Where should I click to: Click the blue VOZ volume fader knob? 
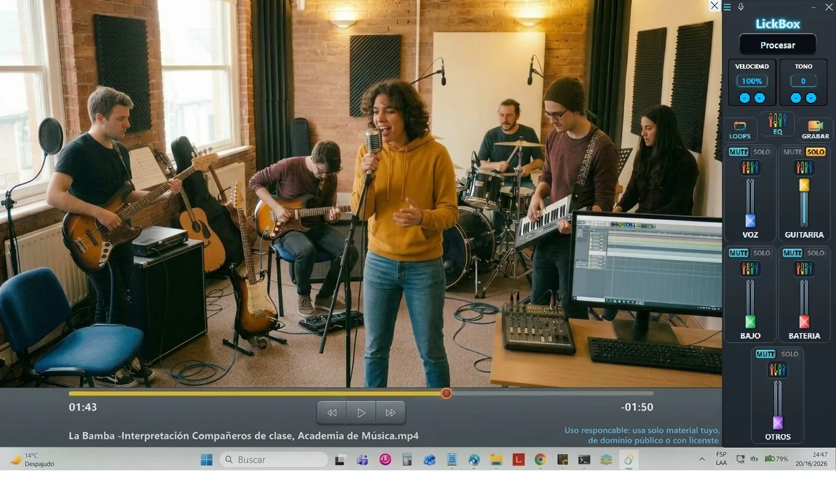[x=750, y=221]
